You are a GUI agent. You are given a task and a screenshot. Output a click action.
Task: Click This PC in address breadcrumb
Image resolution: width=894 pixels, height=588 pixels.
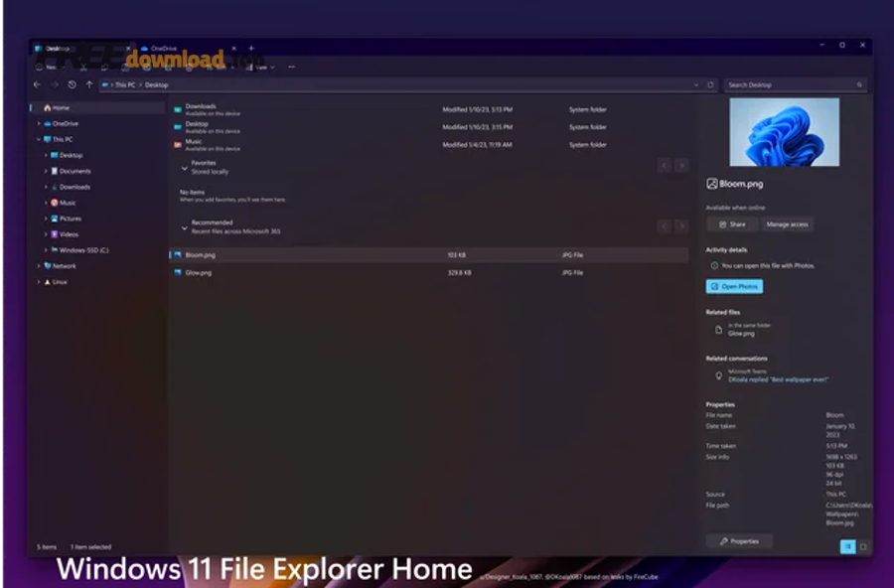(125, 85)
